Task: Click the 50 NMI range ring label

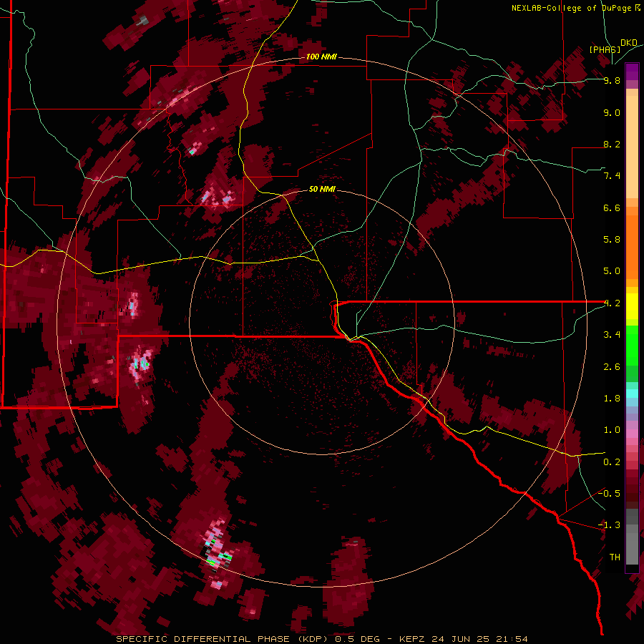Action: click(x=322, y=189)
